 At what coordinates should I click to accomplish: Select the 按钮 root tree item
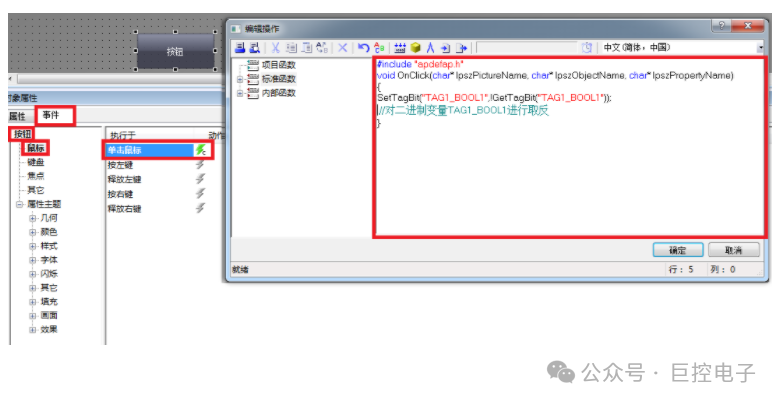pyautogui.click(x=22, y=134)
